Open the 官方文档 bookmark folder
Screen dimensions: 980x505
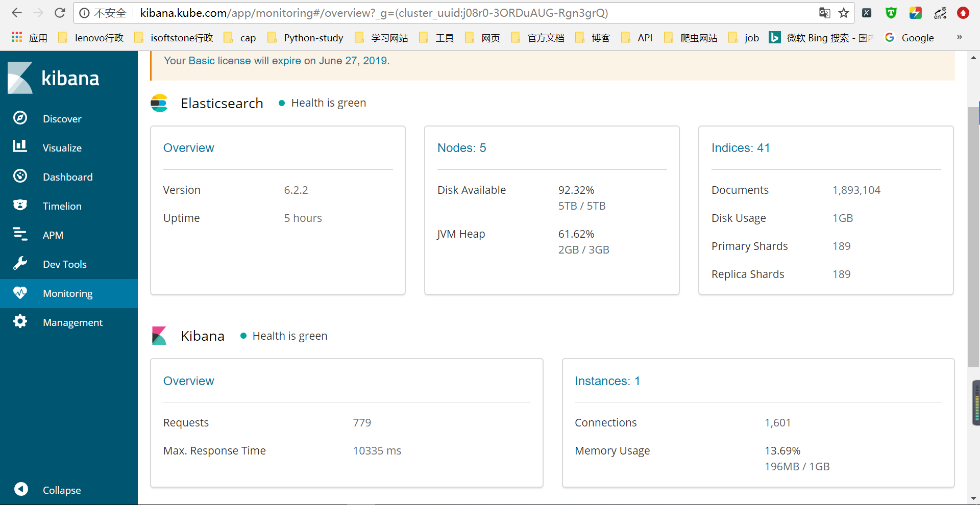[x=538, y=38]
